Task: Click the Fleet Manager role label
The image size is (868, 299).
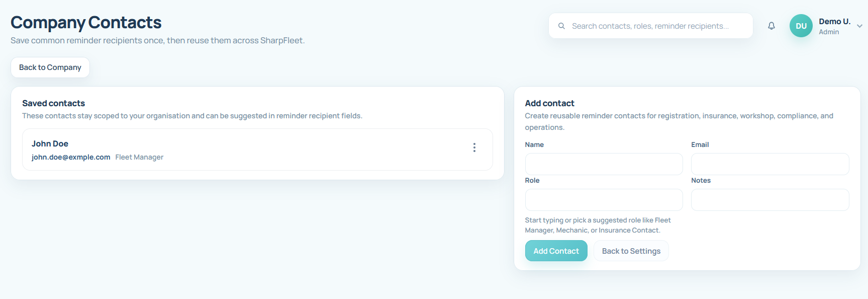Action: pos(139,157)
